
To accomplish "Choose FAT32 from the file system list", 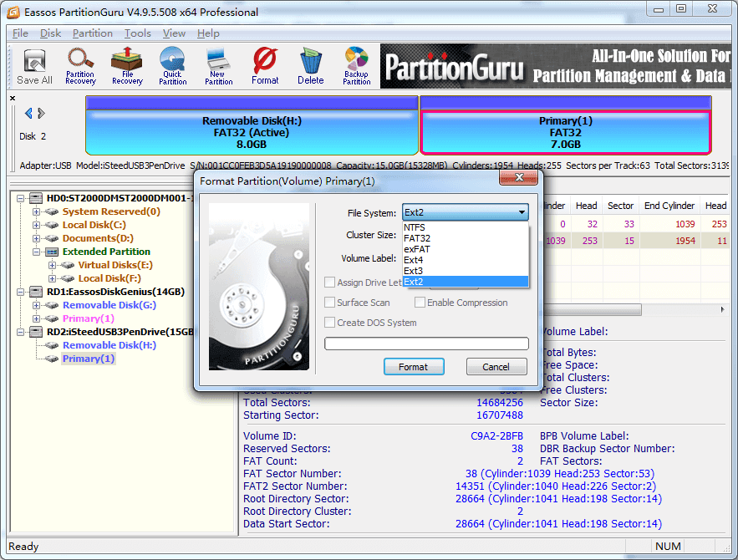I will (x=466, y=238).
